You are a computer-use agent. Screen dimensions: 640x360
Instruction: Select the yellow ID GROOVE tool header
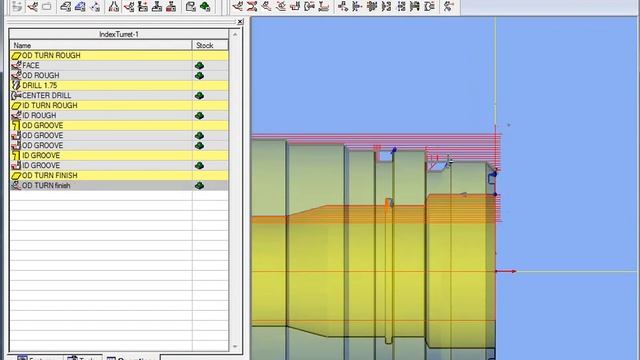[119, 156]
